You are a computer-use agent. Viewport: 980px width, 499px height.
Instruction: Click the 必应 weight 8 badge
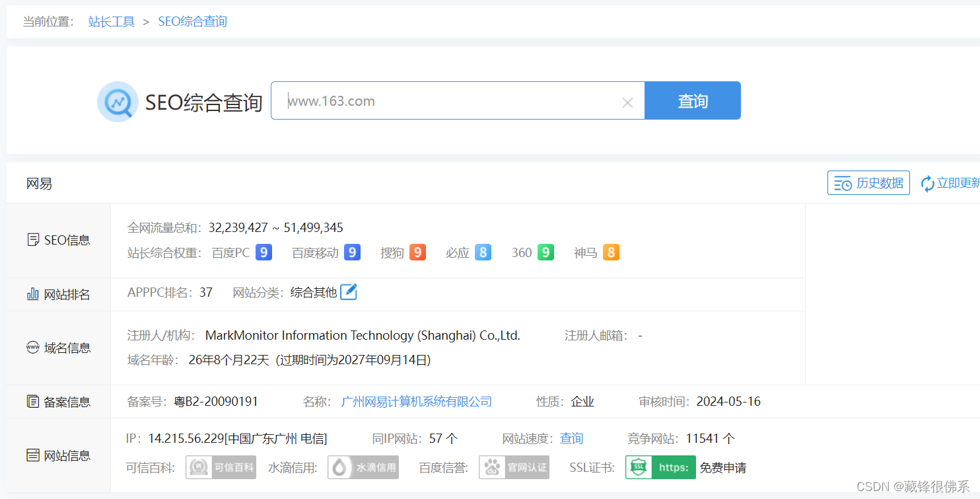point(483,252)
